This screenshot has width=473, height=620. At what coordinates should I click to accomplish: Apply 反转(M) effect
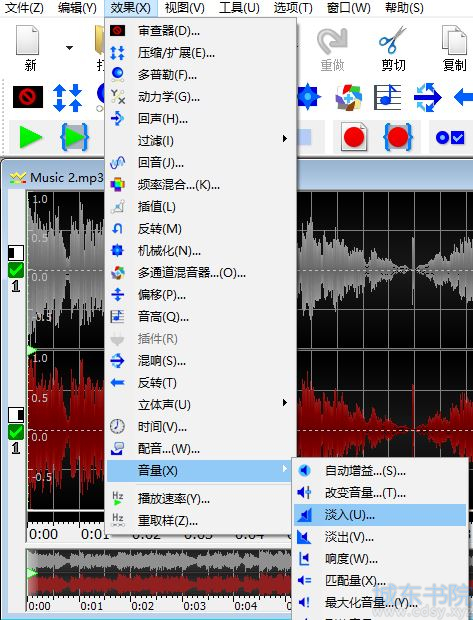pos(201,229)
